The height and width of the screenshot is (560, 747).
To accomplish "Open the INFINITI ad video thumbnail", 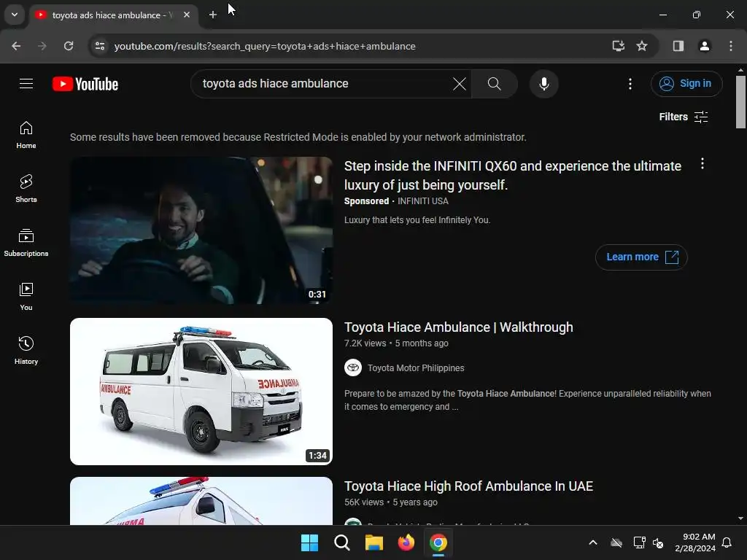I will coord(201,230).
